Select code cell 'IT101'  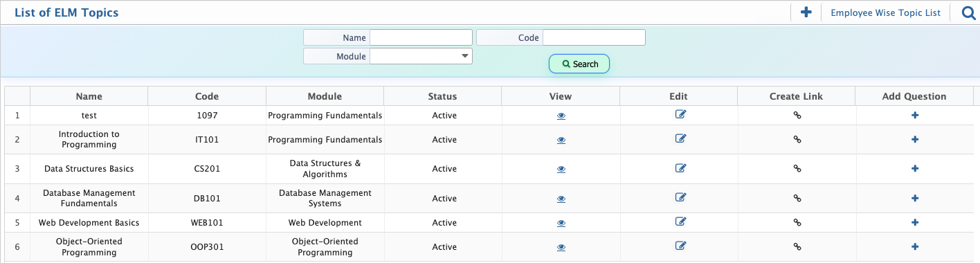point(207,140)
